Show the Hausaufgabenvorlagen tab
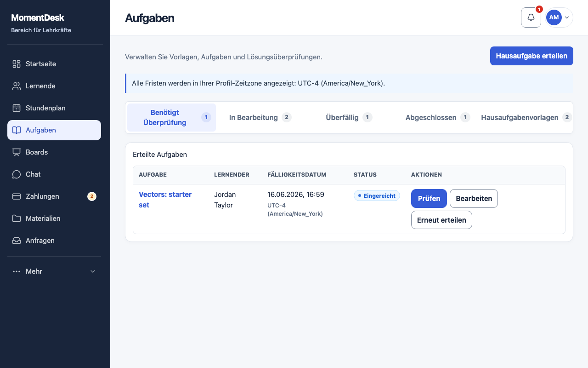 point(526,118)
